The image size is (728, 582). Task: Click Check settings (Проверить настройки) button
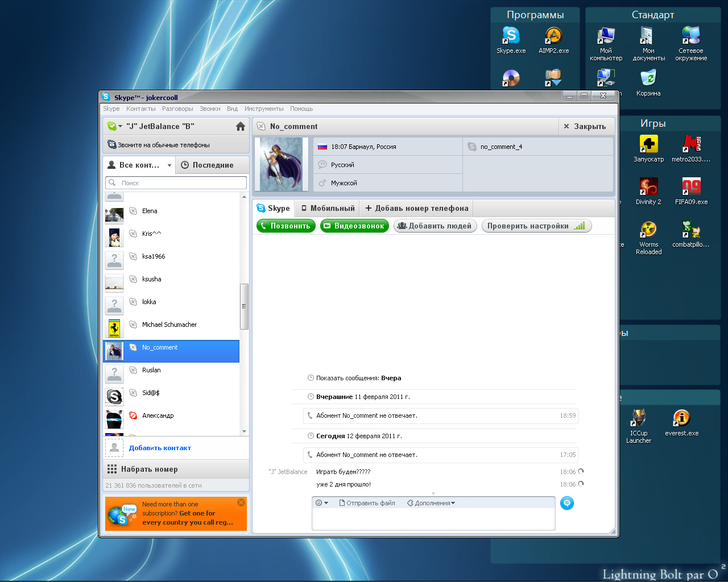coord(536,226)
